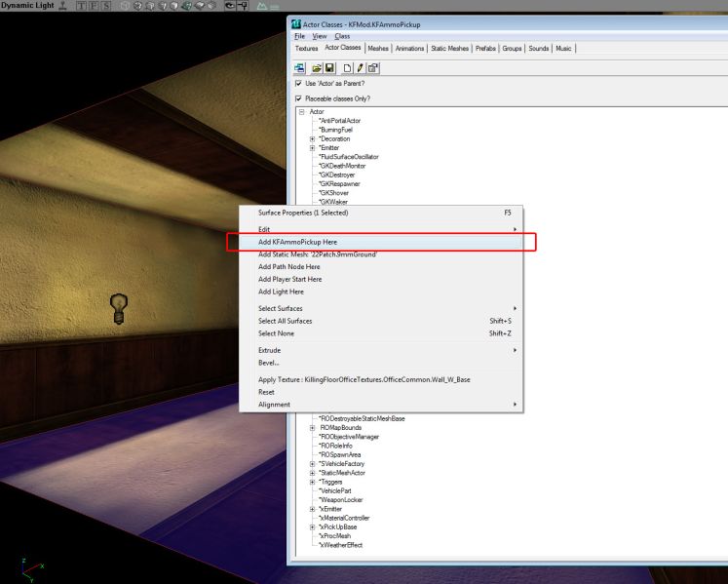728x584 pixels.
Task: Open default properties toolbar icon
Action: pyautogui.click(x=373, y=68)
